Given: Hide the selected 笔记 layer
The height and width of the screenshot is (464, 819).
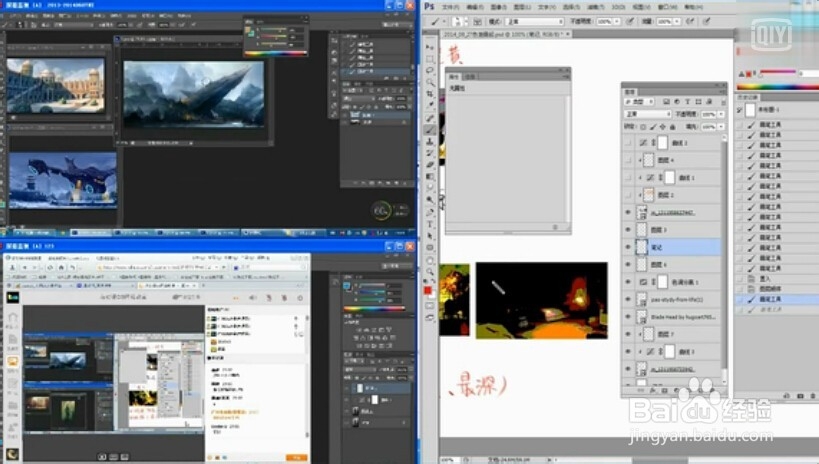Looking at the screenshot, I should (x=628, y=247).
